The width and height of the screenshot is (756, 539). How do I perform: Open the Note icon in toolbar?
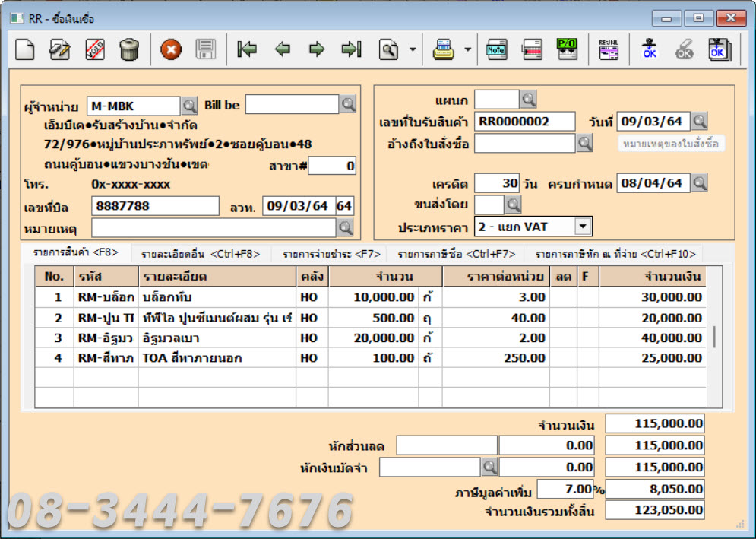497,49
